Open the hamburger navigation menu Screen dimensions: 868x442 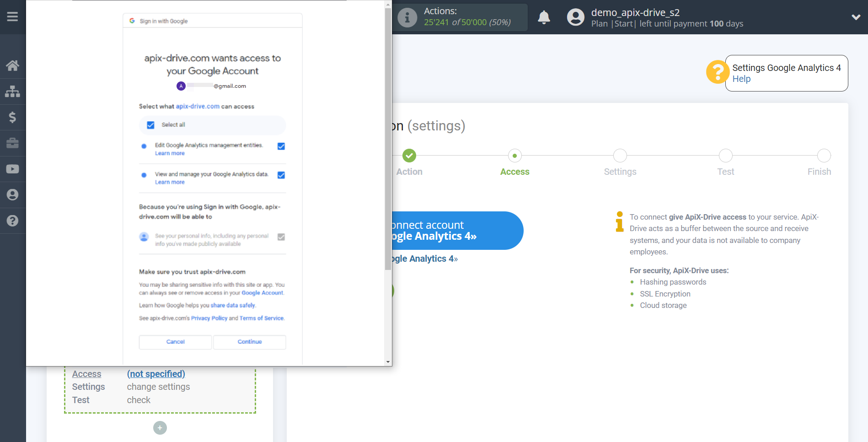[12, 17]
